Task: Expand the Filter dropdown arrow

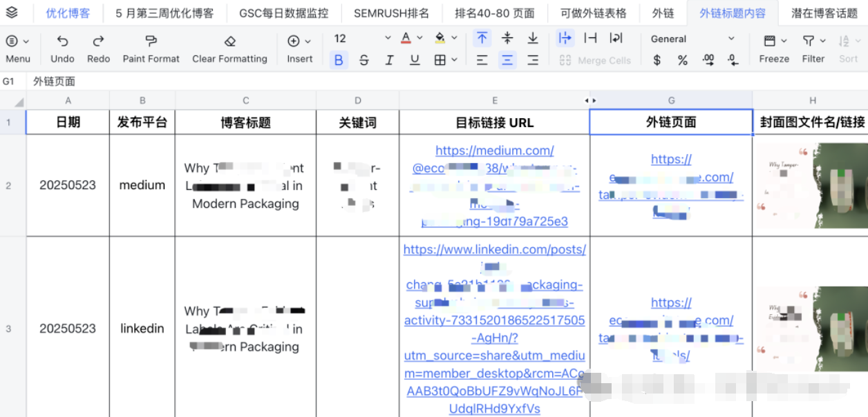Action: [822, 41]
